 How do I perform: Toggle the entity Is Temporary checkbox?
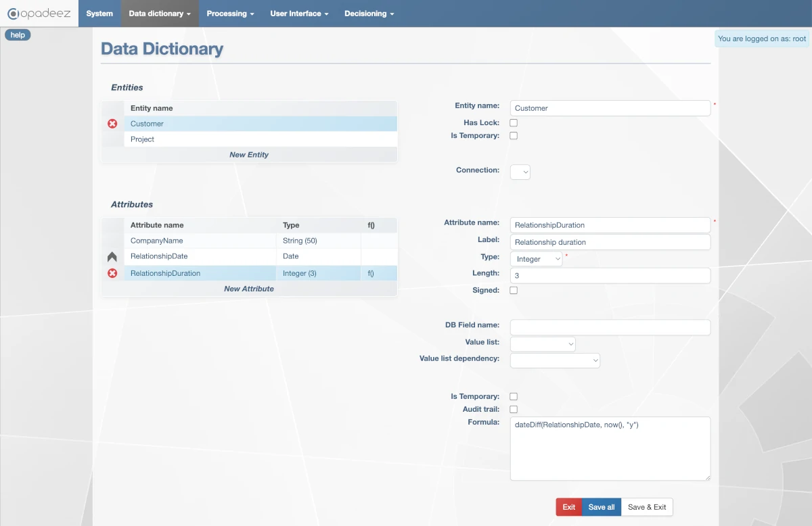pyautogui.click(x=514, y=136)
